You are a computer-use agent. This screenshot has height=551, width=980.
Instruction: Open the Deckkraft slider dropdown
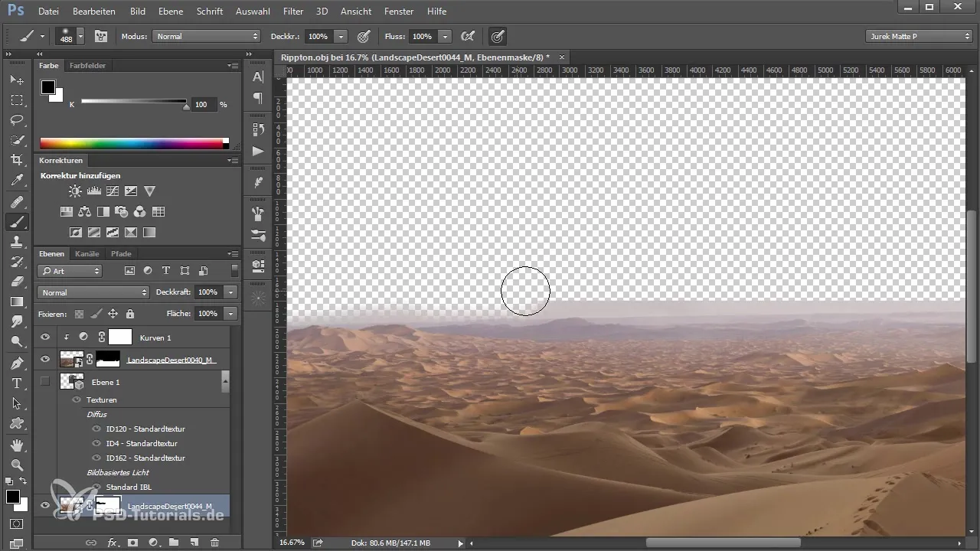230,292
